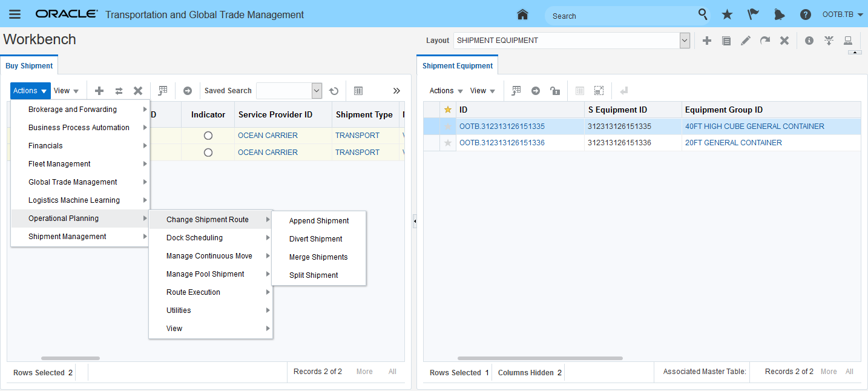This screenshot has width=868, height=391.
Task: Select Indicator radio in first OCEAN CARRIER row
Action: click(208, 136)
